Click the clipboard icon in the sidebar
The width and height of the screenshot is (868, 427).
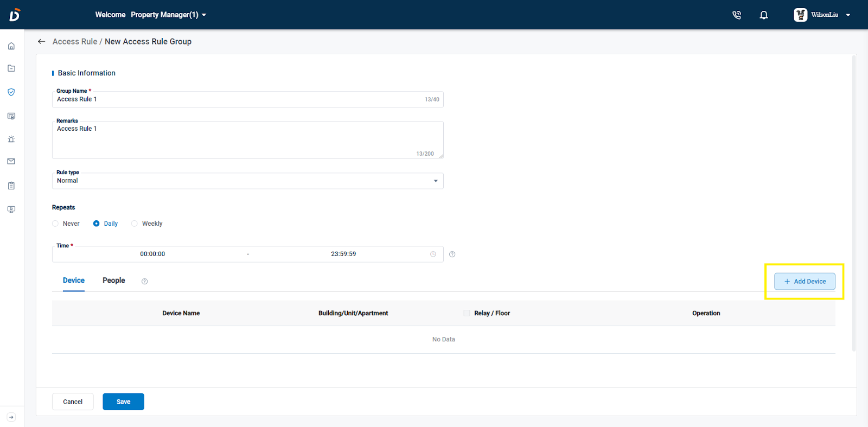(x=11, y=186)
